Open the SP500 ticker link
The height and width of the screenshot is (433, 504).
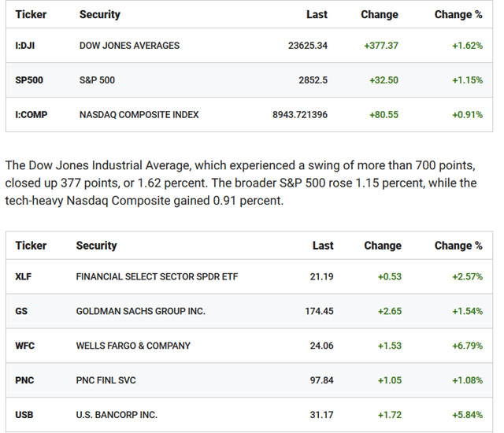click(28, 80)
